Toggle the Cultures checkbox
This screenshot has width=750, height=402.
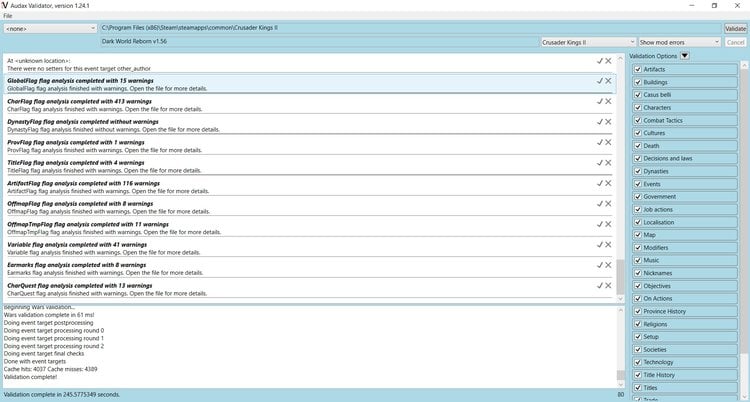click(x=637, y=133)
